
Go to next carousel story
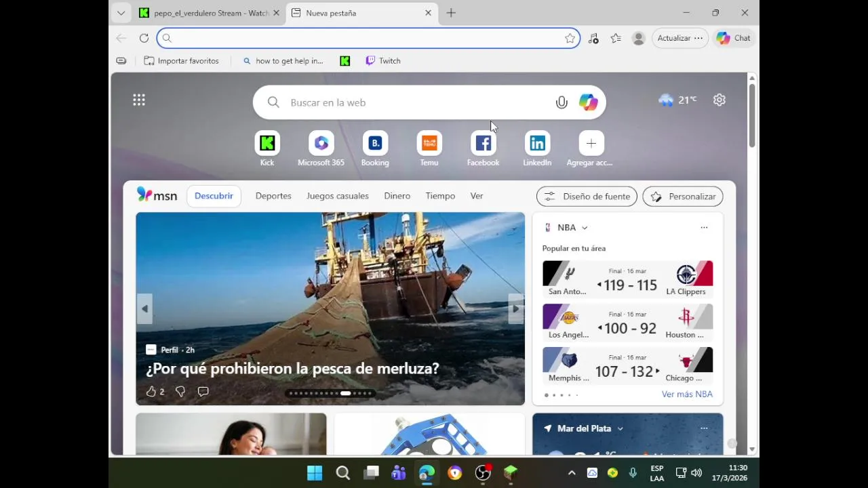(516, 309)
